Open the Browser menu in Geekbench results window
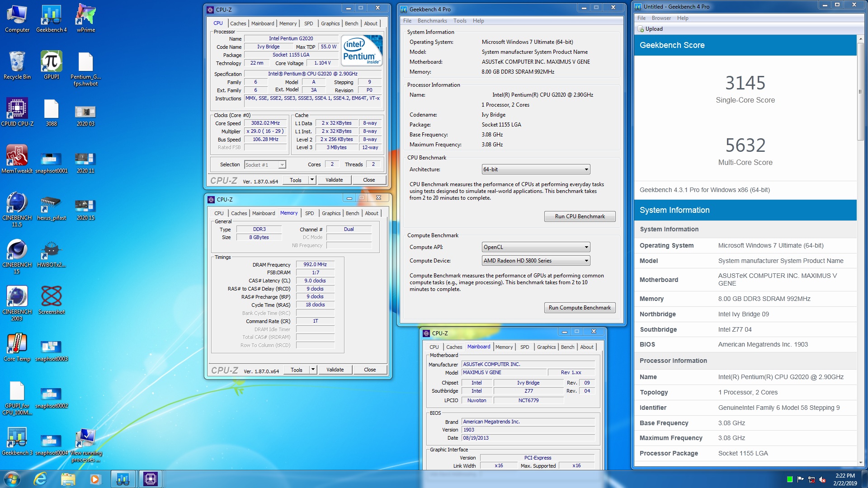The height and width of the screenshot is (488, 868). (x=661, y=18)
